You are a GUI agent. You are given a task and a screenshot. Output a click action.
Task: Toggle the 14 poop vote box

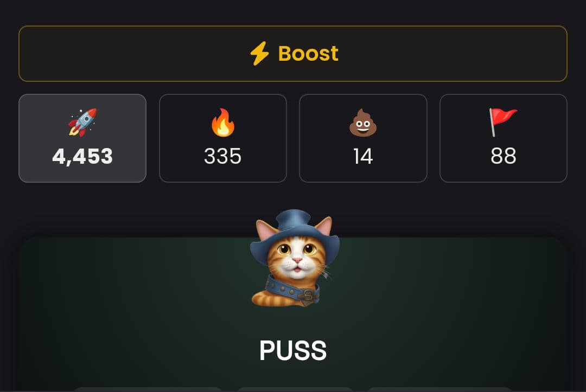[x=363, y=138]
